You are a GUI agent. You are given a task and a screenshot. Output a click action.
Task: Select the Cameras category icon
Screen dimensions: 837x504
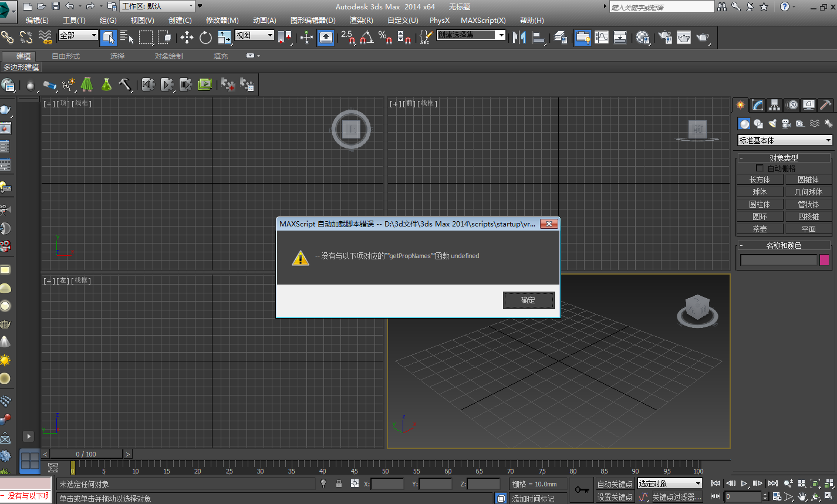pos(787,124)
